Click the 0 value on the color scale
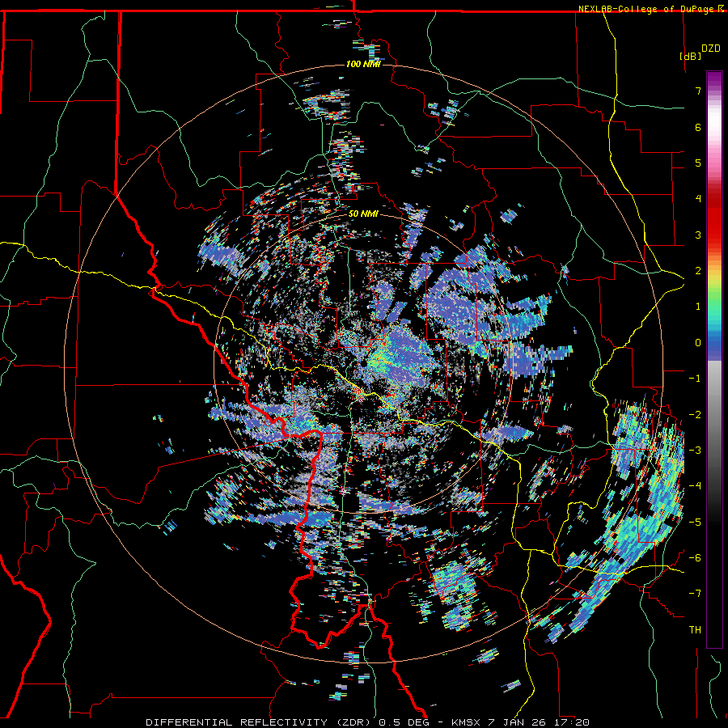This screenshot has height=728, width=728. tap(698, 343)
